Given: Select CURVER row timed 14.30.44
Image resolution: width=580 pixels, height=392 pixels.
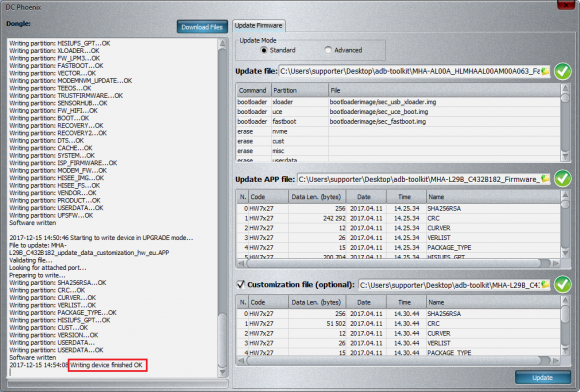Looking at the screenshot, I should [x=398, y=334].
